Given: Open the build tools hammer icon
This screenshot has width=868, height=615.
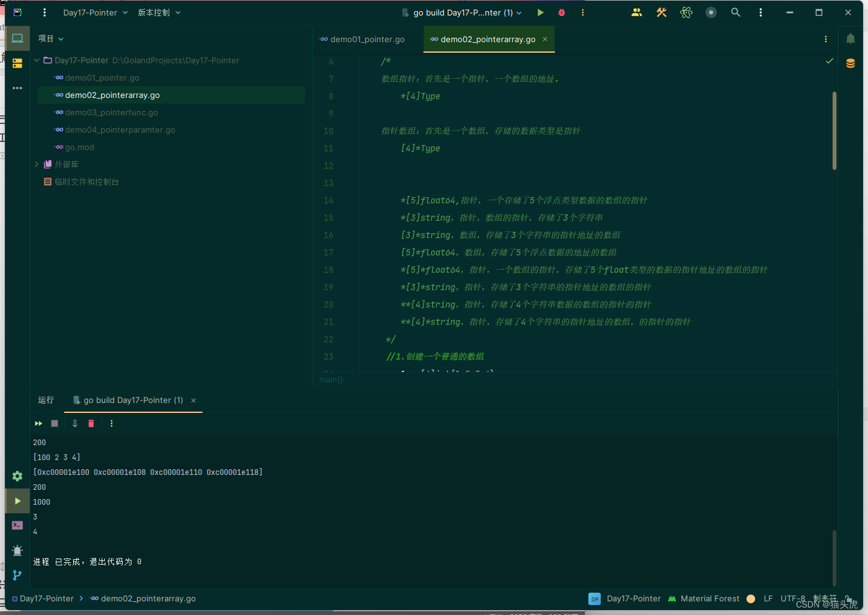Looking at the screenshot, I should (x=662, y=12).
